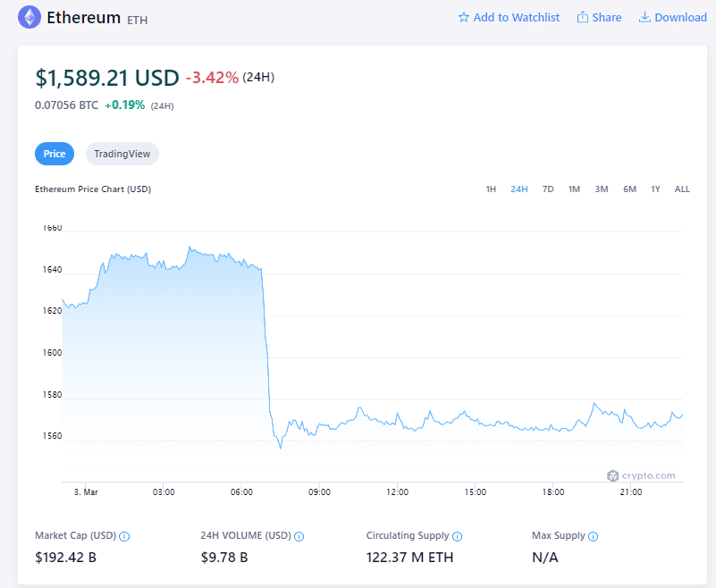Click the Add to Watchlist star icon
This screenshot has height=588, width=716.
pos(464,18)
